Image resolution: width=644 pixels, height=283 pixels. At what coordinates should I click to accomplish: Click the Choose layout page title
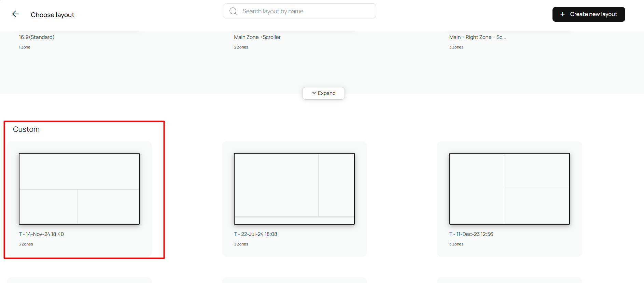pyautogui.click(x=53, y=15)
